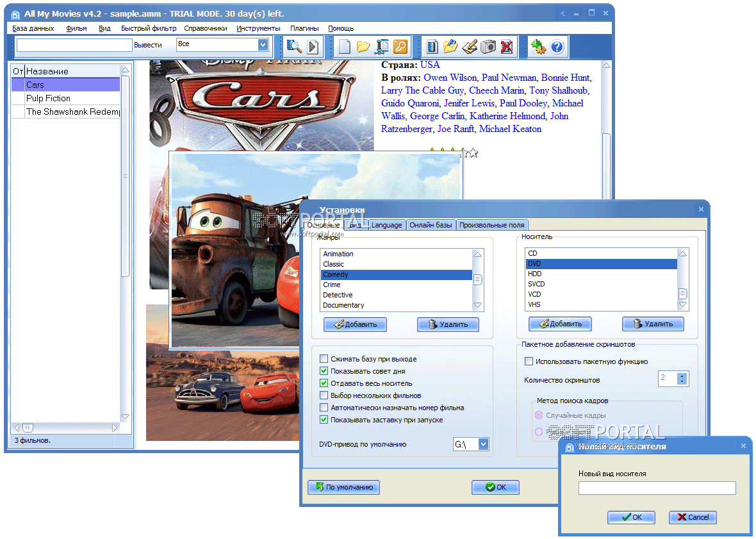Click scroll-down arrow of Носитель list

(682, 304)
